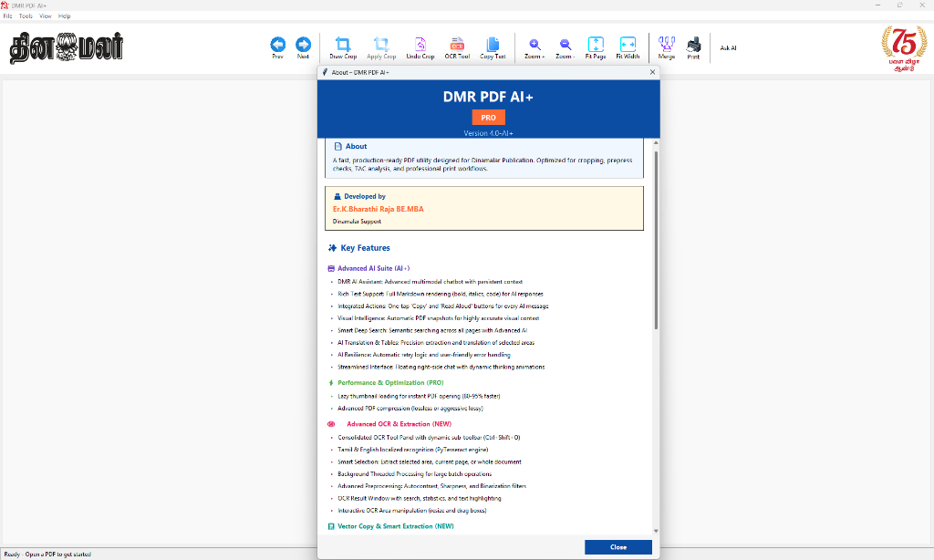Click the Print icon
This screenshot has height=560, width=934.
click(693, 47)
